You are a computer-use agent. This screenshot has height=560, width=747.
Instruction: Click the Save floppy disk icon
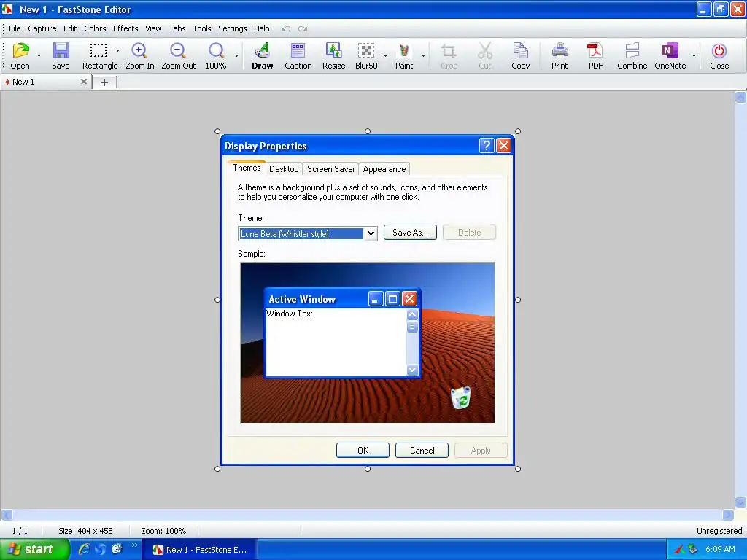pos(61,55)
